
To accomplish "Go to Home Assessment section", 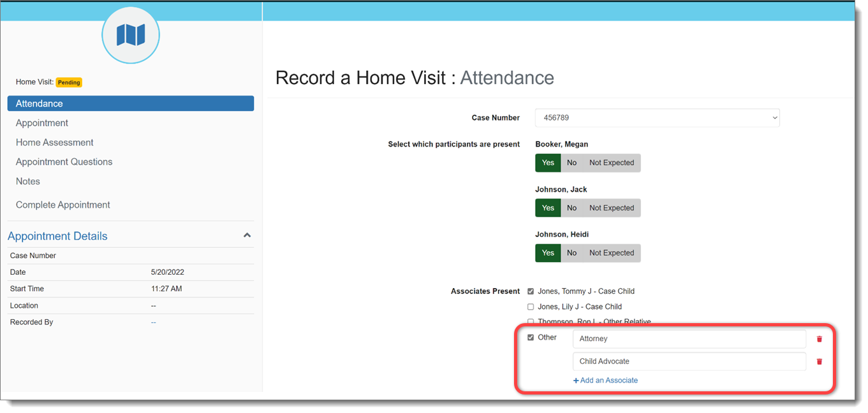I will click(x=55, y=143).
